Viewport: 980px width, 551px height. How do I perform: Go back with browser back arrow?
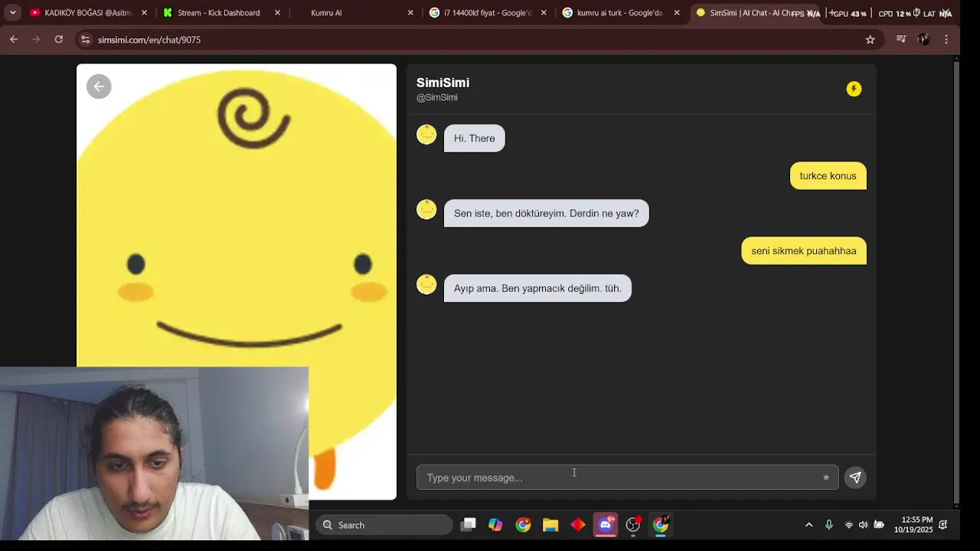coord(14,39)
